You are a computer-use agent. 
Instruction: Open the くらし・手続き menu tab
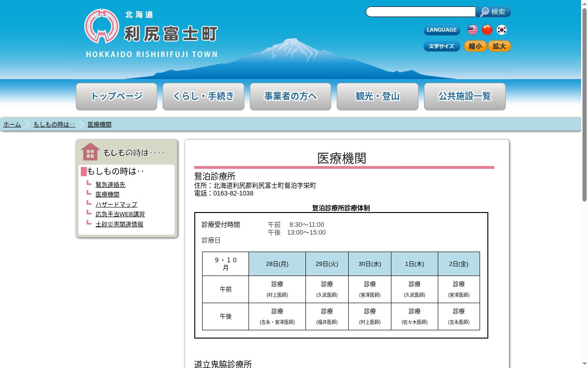[204, 97]
